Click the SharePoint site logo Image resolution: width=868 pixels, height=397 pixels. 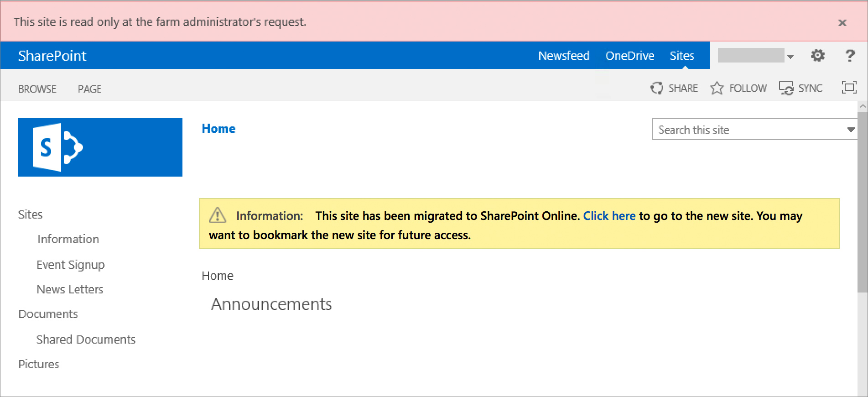[100, 147]
